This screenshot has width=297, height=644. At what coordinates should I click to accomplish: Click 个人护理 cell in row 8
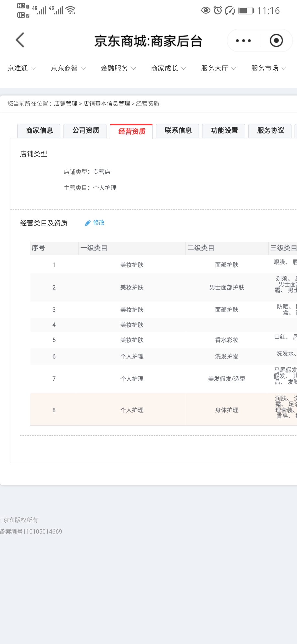pyautogui.click(x=132, y=410)
